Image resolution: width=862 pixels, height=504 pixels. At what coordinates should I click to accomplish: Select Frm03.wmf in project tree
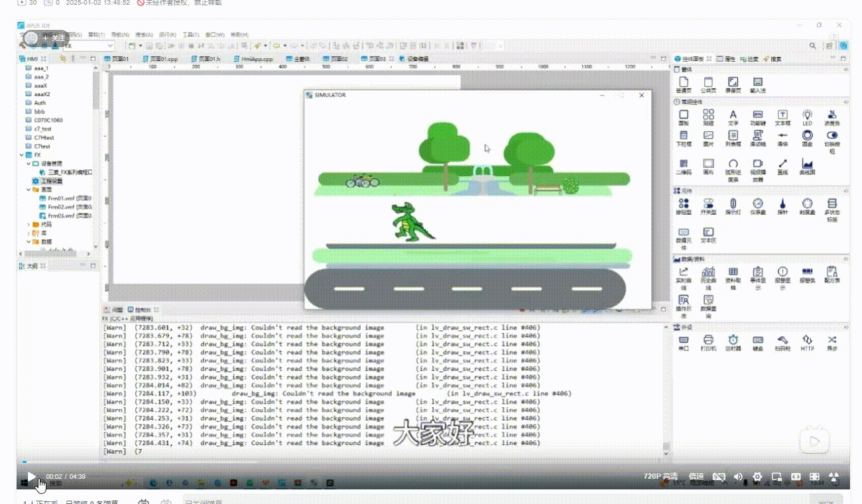click(64, 216)
